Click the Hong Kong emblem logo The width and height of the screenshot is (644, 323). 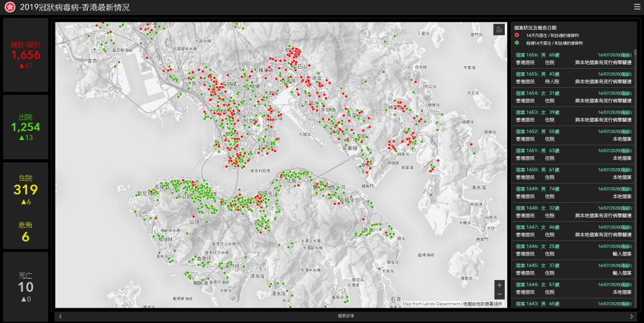[10, 8]
